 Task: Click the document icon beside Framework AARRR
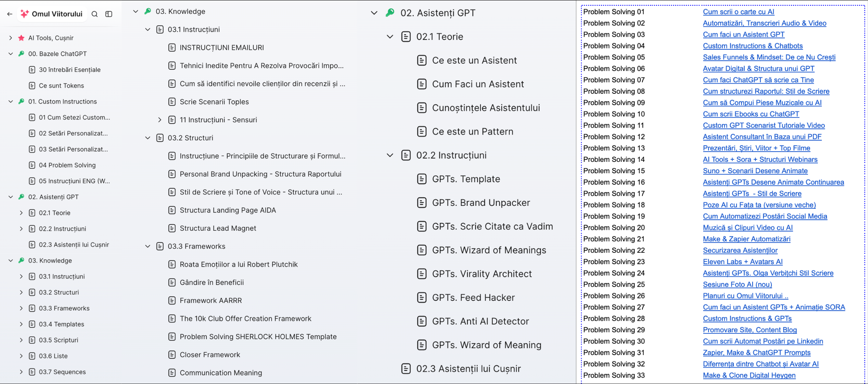pyautogui.click(x=172, y=300)
